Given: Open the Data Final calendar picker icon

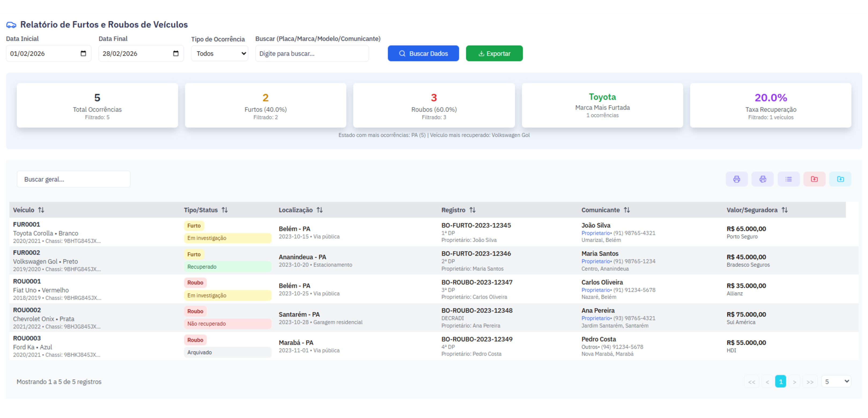Looking at the screenshot, I should 176,53.
